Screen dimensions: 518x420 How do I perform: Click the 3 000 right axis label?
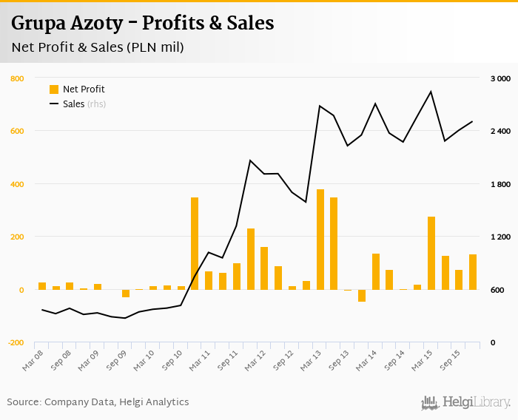pyautogui.click(x=501, y=78)
